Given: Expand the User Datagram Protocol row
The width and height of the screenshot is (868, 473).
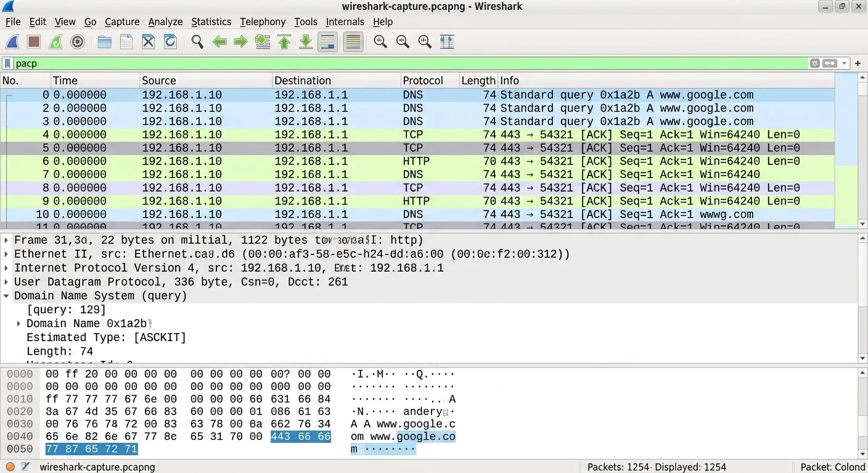Looking at the screenshot, I should [7, 282].
